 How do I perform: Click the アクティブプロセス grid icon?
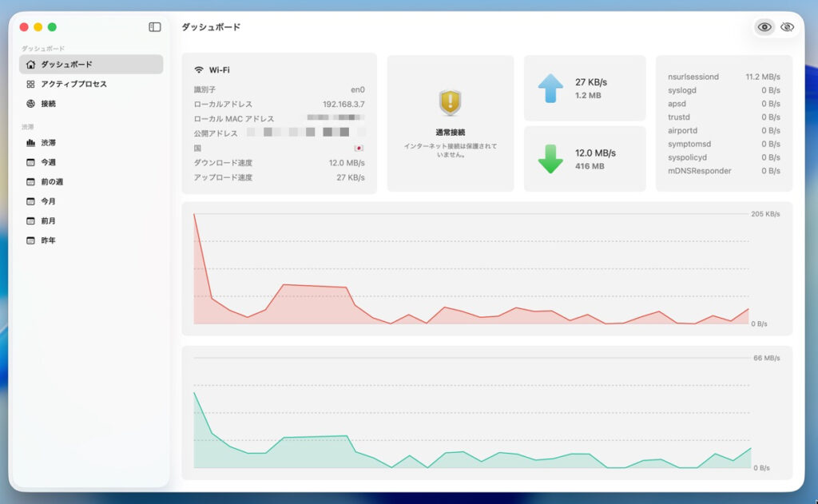coord(30,84)
